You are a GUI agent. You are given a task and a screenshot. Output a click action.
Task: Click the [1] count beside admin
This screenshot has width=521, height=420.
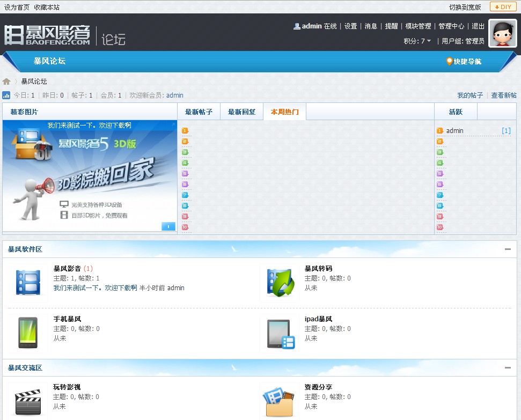pos(506,130)
